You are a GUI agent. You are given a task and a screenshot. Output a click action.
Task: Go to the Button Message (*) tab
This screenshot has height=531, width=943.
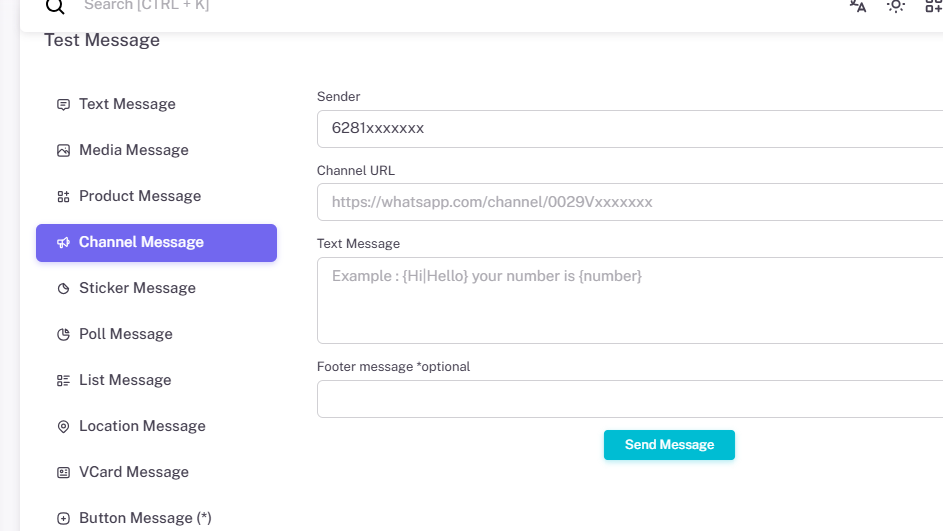tap(145, 518)
